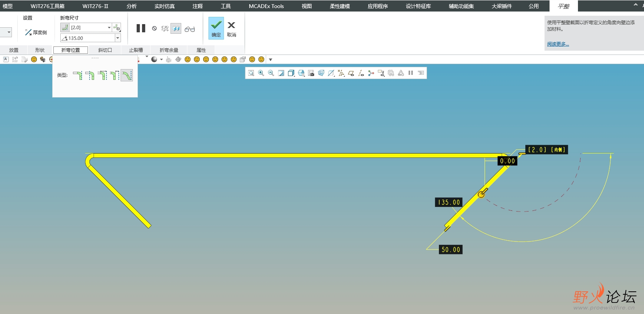644x314 pixels.
Task: Open the 放置 placement panel
Action: (14, 50)
